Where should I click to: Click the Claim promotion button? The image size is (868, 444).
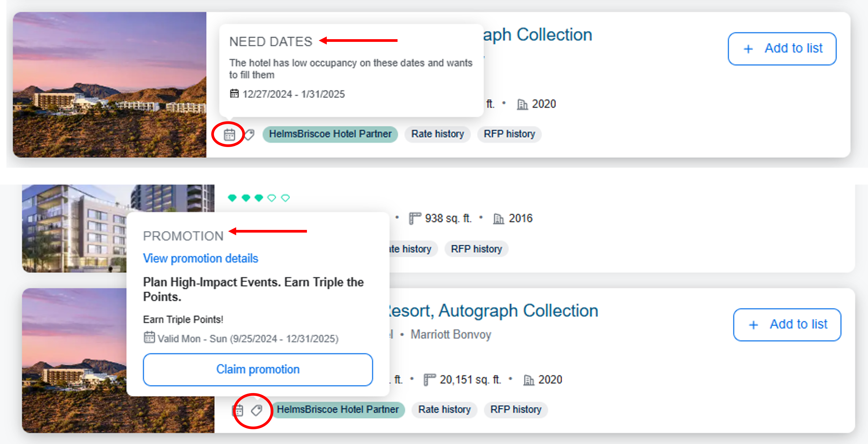pyautogui.click(x=257, y=369)
